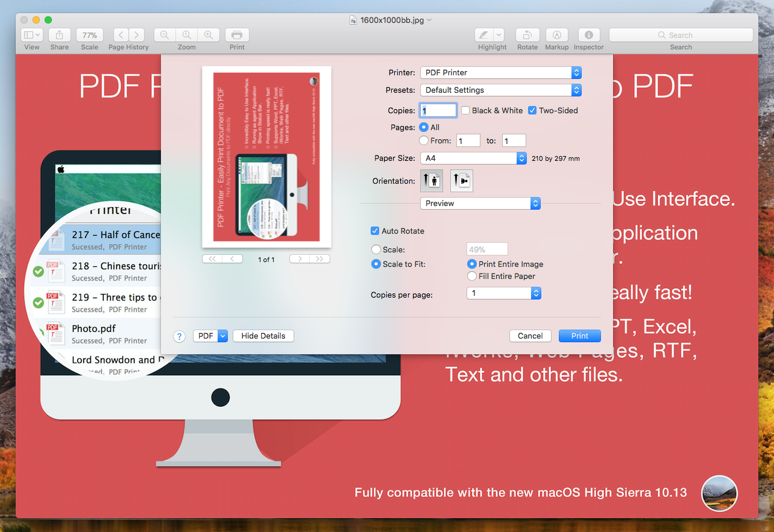Open the Highlight color dropdown arrow
This screenshot has width=774, height=532.
pyautogui.click(x=499, y=35)
